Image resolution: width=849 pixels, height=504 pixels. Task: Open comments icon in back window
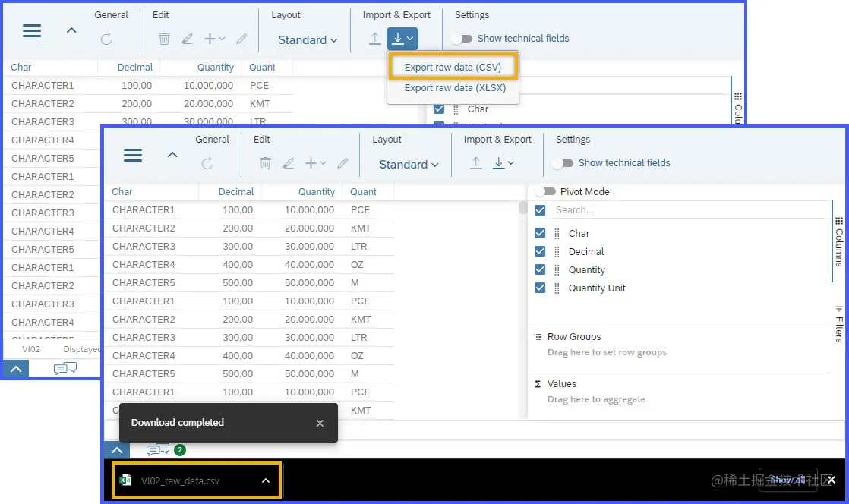pos(65,369)
